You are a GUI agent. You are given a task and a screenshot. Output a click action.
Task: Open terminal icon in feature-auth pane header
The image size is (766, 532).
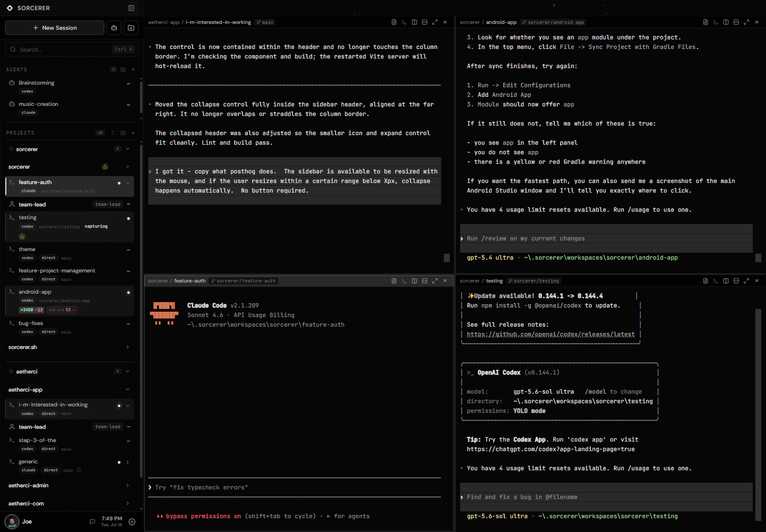(x=404, y=281)
